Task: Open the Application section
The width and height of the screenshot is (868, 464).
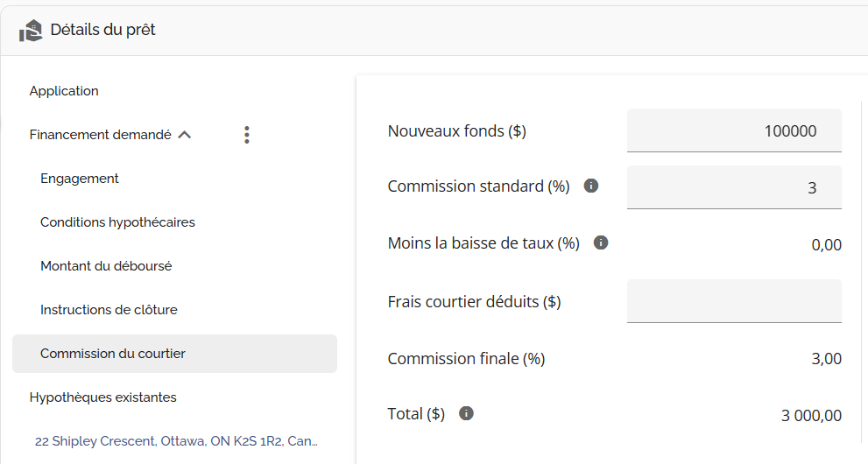Action: (x=64, y=91)
